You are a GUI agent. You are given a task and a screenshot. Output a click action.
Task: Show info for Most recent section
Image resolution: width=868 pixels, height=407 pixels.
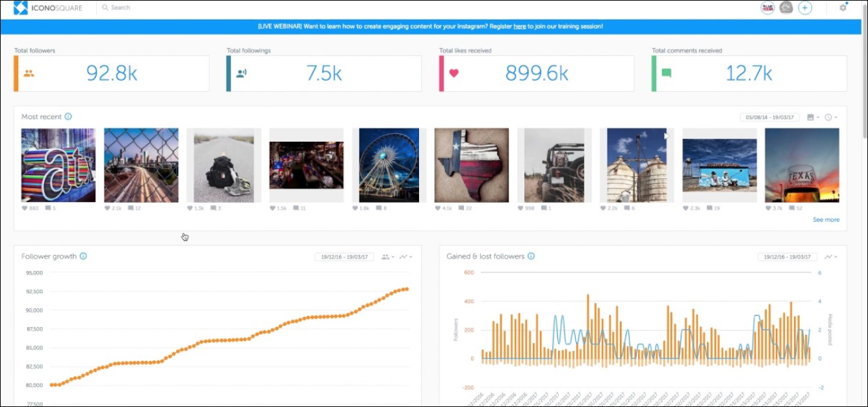click(x=68, y=117)
